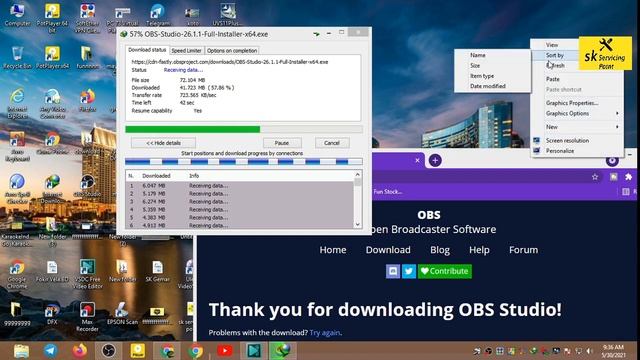Click the Discord icon on OBS page
The width and height of the screenshot is (640, 360).
(x=393, y=271)
